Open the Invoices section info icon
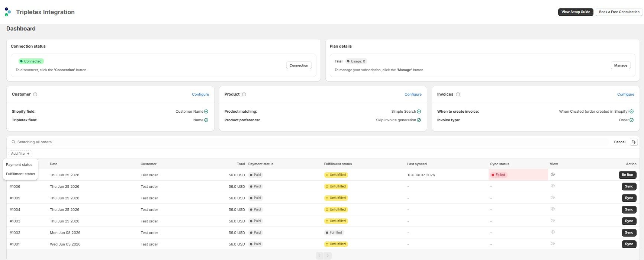Image resolution: width=644 pixels, height=260 pixels. click(x=458, y=94)
